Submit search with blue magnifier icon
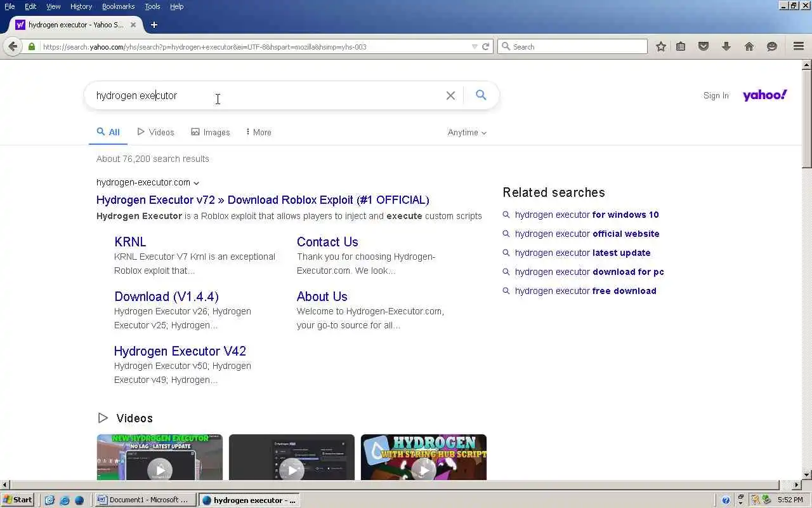The height and width of the screenshot is (508, 812). tap(481, 95)
